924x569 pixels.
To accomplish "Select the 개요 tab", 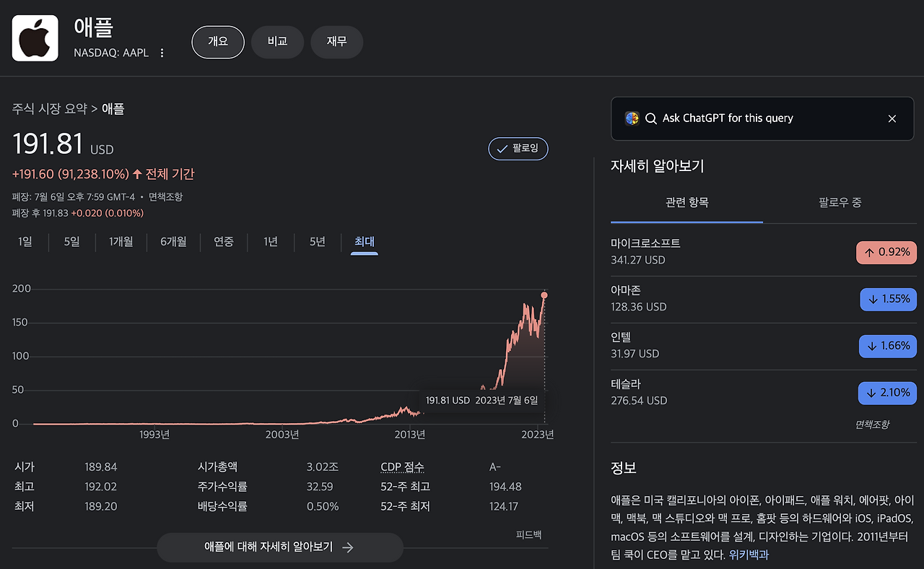I will (218, 42).
